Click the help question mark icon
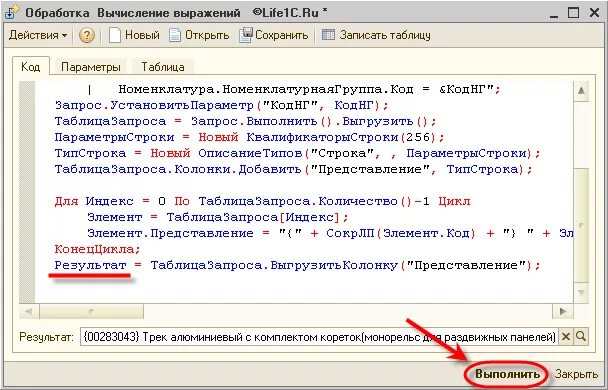The image size is (608, 390). click(x=86, y=35)
